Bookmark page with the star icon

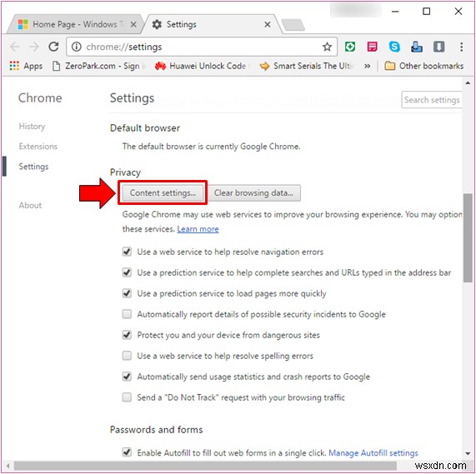[x=327, y=47]
